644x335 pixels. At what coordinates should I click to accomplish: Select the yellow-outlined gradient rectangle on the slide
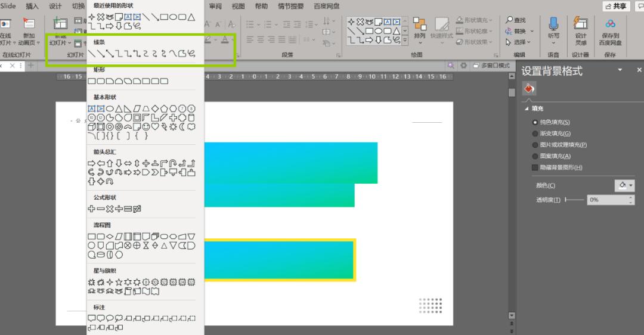click(x=280, y=260)
